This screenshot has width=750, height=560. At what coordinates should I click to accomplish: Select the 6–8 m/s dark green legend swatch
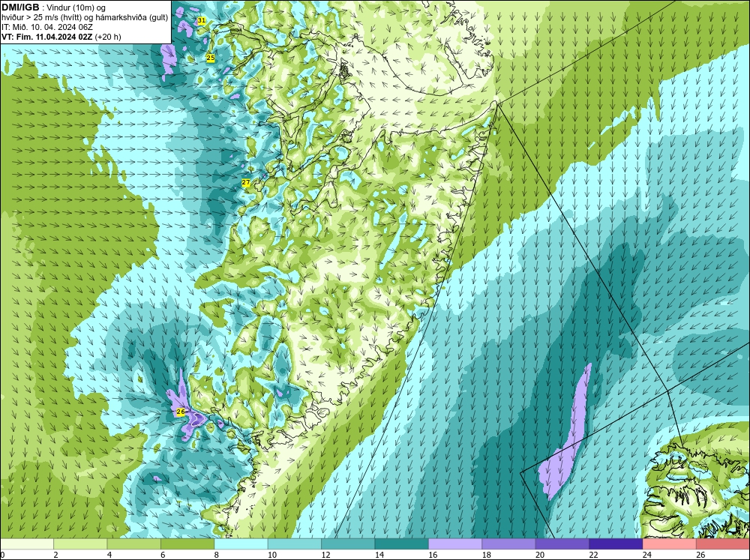coord(187,544)
